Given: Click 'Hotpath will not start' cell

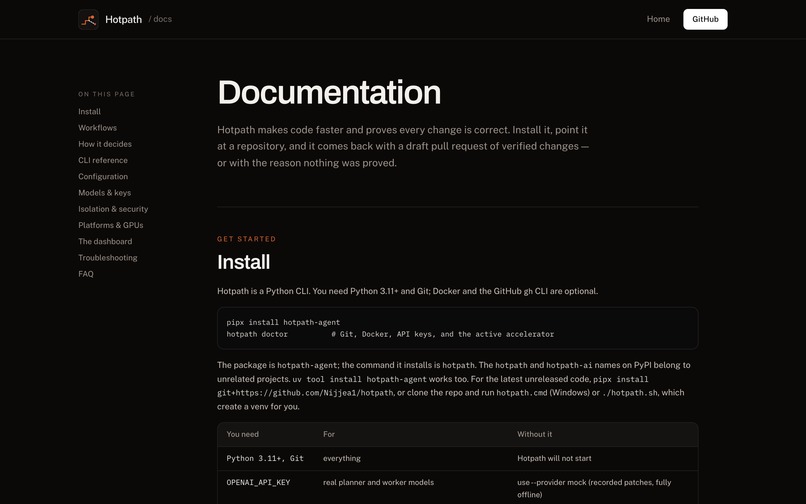Looking at the screenshot, I should click(x=554, y=458).
